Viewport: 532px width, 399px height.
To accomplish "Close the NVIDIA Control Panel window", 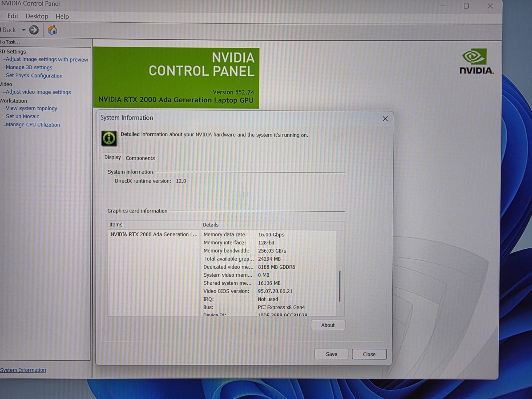I will tap(490, 6).
